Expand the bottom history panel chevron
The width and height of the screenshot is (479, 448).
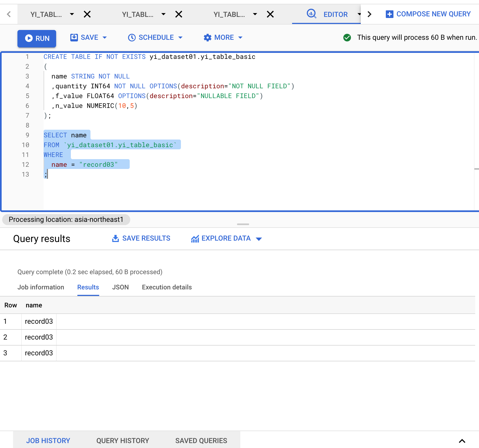pos(462,441)
